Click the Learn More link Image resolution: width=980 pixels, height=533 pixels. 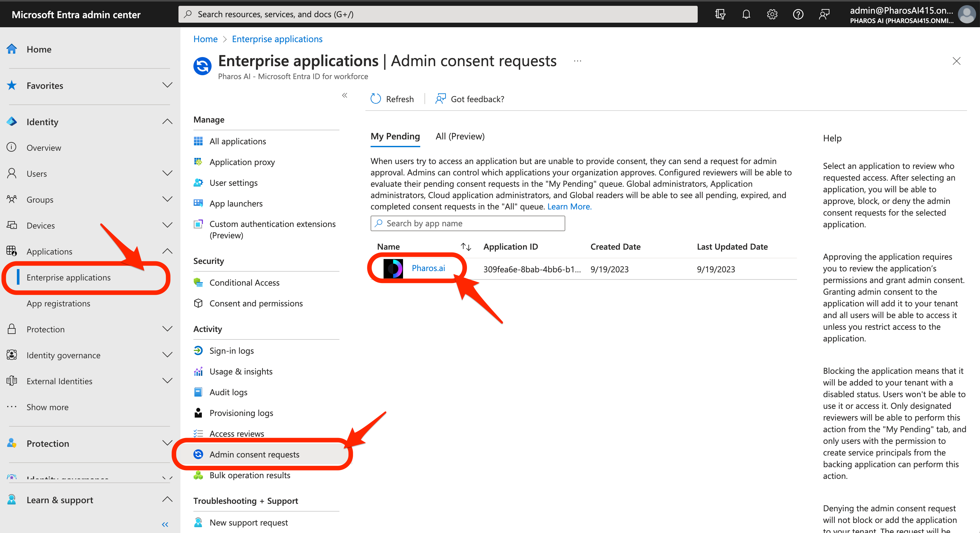[569, 207]
